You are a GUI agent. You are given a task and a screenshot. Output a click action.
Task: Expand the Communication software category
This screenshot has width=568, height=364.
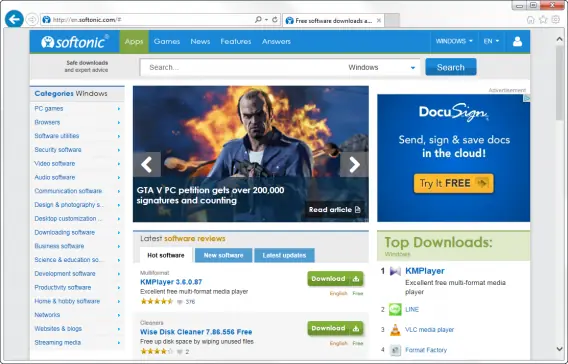tap(119, 191)
